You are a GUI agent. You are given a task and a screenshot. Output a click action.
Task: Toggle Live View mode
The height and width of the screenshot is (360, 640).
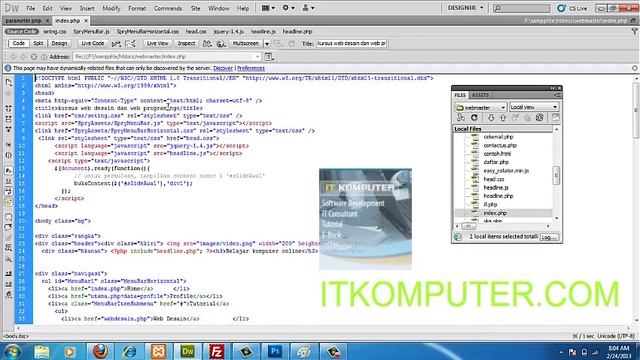coord(157,43)
